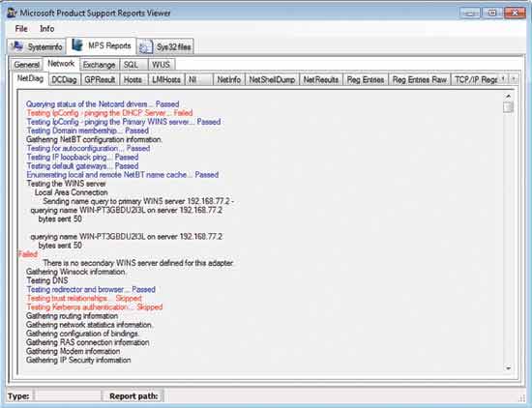
Task: Open the Sys32 files tab
Action: pyautogui.click(x=165, y=46)
